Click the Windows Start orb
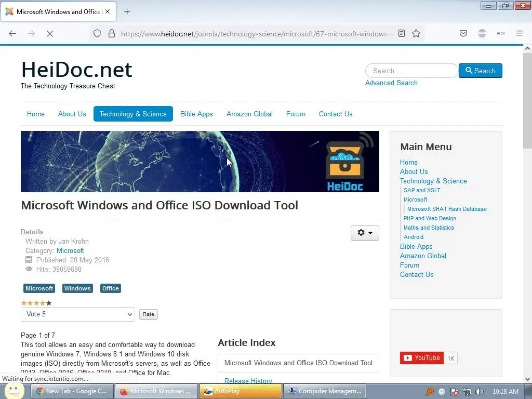 click(x=14, y=391)
